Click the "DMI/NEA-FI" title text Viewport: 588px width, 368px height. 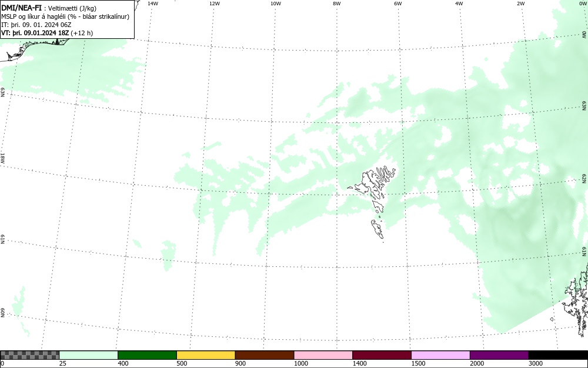[21, 8]
